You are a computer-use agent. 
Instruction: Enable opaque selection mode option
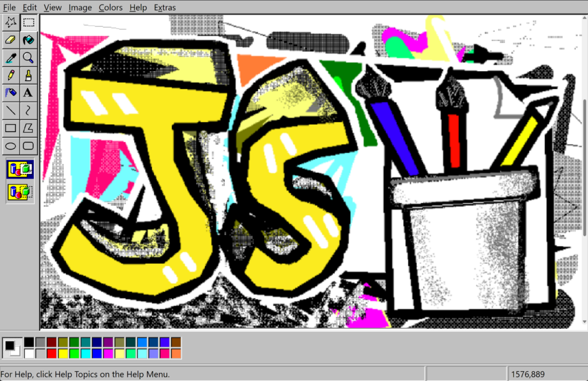(20, 170)
